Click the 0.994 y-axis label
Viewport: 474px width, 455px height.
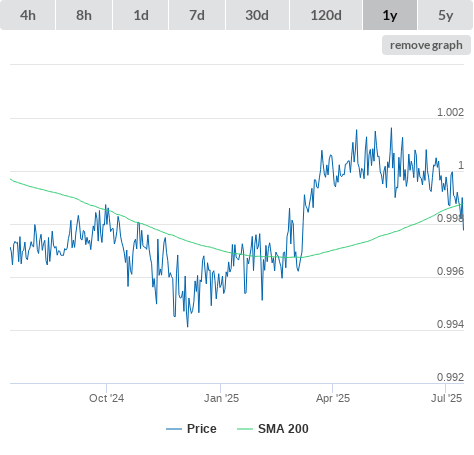click(450, 324)
